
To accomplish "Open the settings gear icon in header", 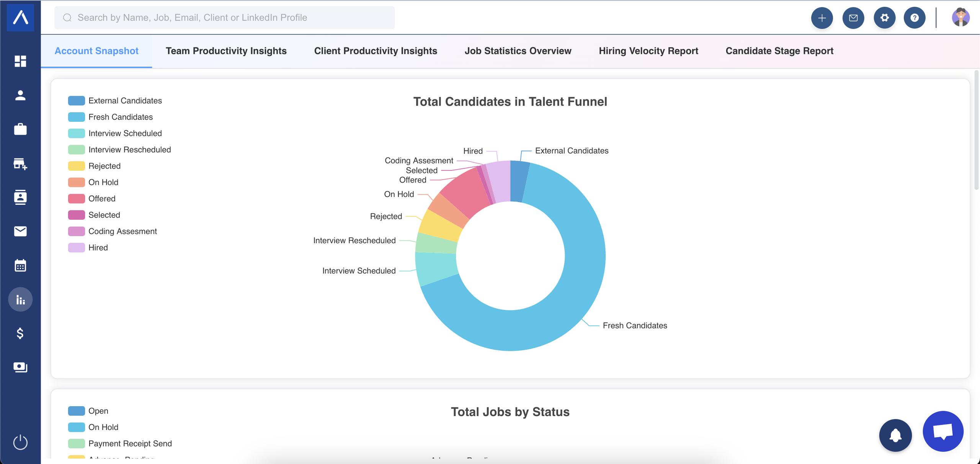I will pos(884,18).
